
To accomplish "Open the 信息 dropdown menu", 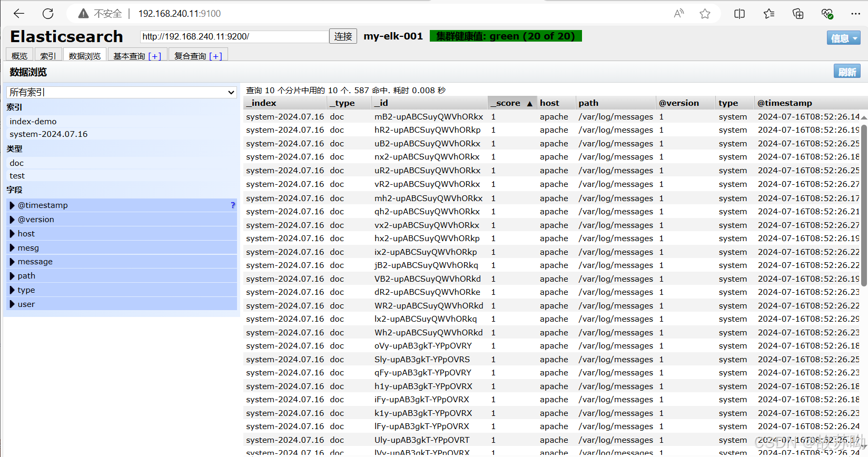I will tap(844, 38).
